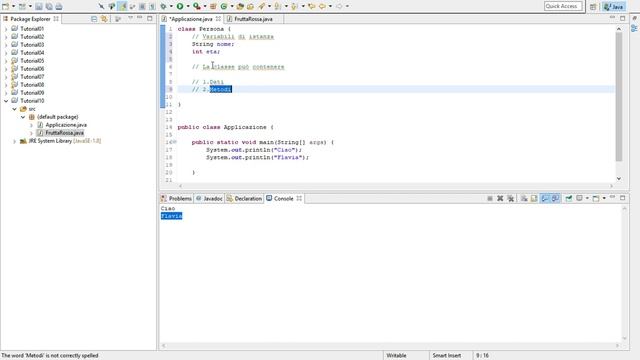Clear the Console output icon
Image resolution: width=640 pixels, height=360 pixels.
coord(524,198)
